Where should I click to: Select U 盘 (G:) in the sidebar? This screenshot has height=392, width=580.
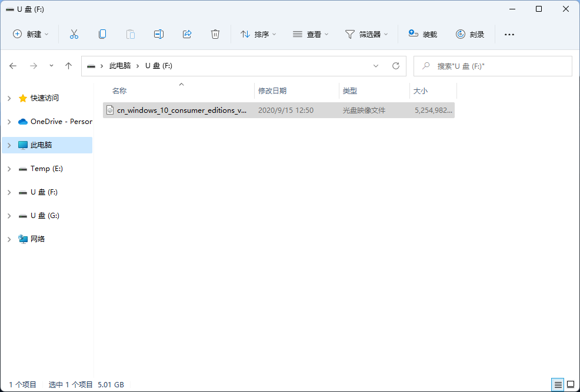coord(45,216)
